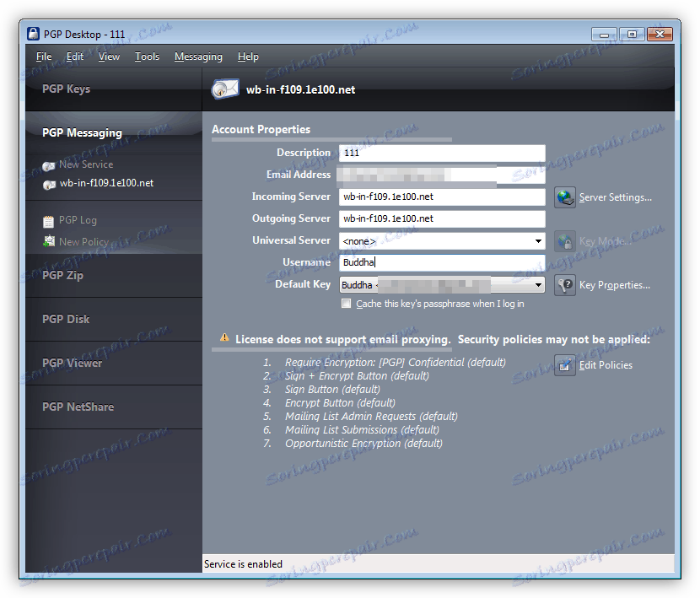This screenshot has width=700, height=598.
Task: Click the envelope key icon beside account title
Action: 225,89
